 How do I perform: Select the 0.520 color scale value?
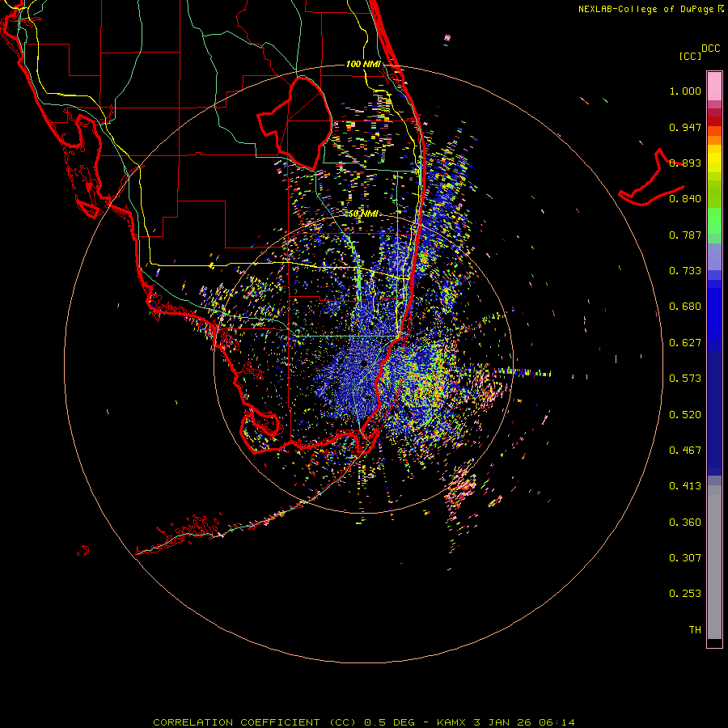tap(685, 415)
